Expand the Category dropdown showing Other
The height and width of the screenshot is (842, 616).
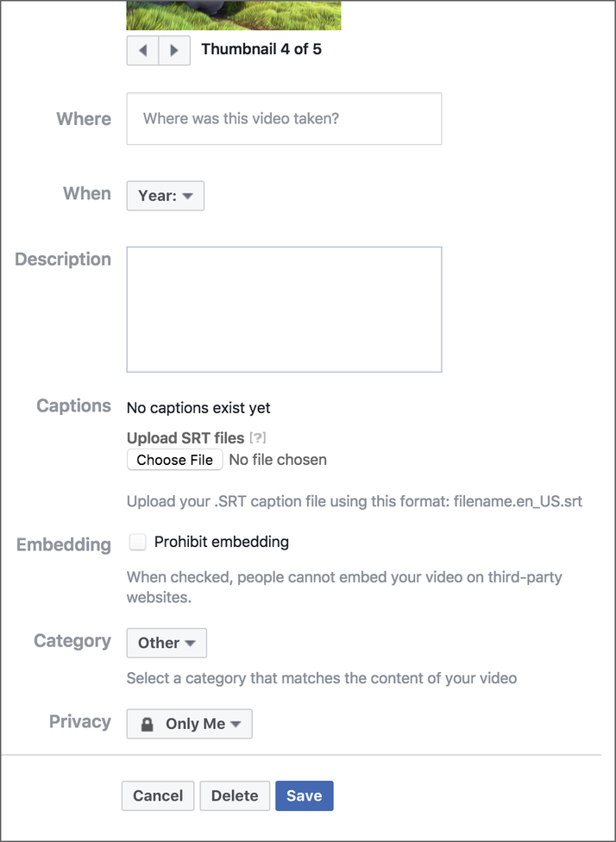(x=167, y=643)
